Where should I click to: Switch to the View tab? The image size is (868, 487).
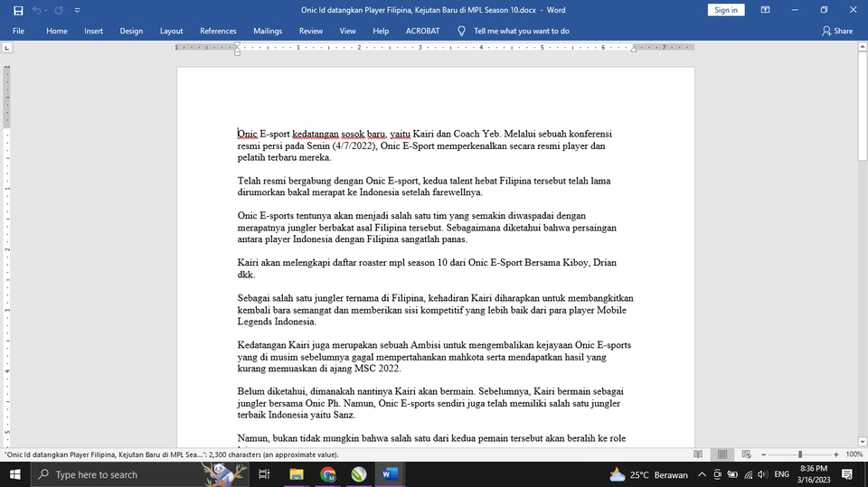pos(347,31)
